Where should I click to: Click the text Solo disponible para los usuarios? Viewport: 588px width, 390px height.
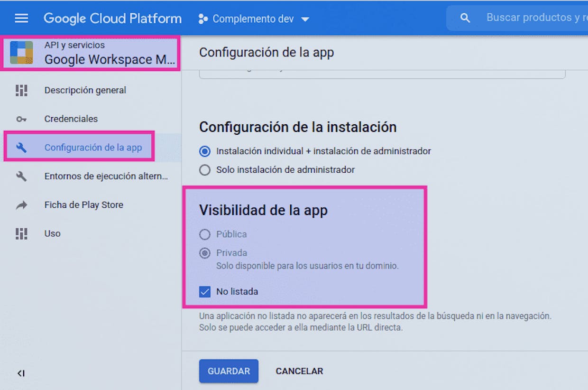[x=307, y=266]
